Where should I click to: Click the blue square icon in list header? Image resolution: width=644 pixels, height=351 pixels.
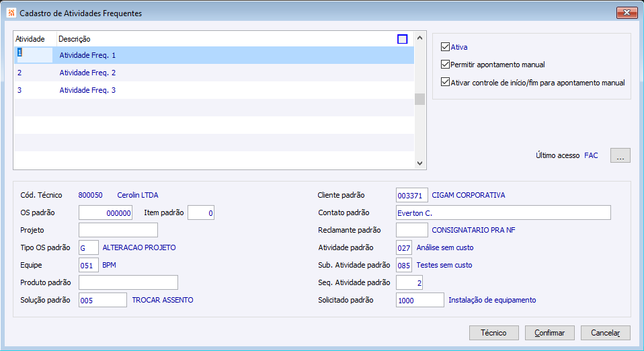(402, 39)
